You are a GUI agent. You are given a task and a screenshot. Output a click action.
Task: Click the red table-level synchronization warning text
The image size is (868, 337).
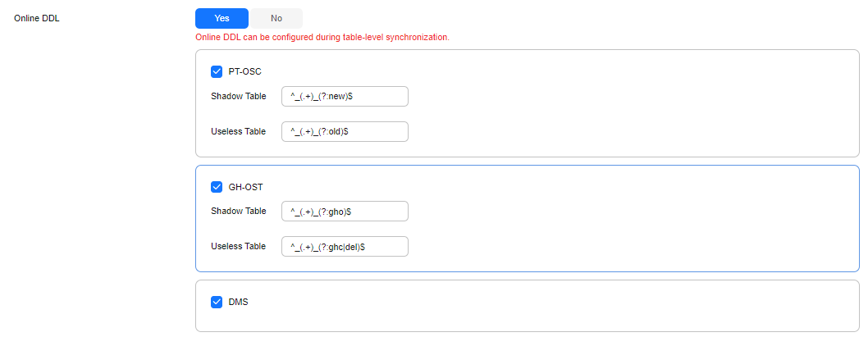pyautogui.click(x=322, y=38)
